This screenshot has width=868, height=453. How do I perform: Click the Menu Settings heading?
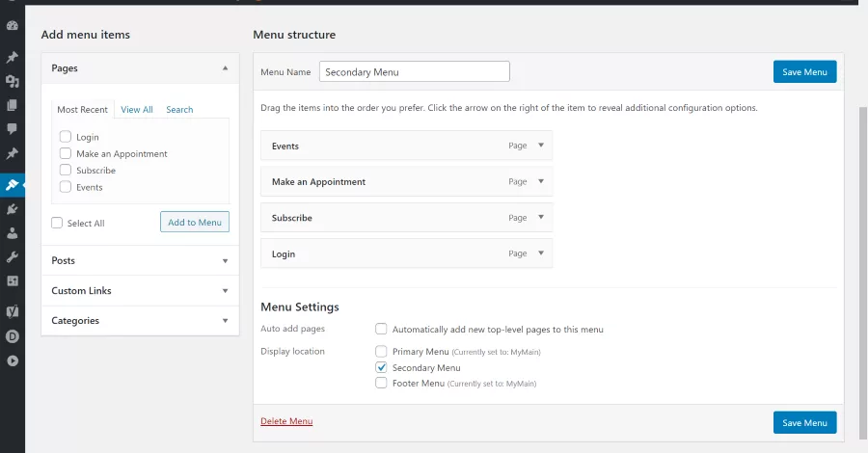pyautogui.click(x=300, y=306)
